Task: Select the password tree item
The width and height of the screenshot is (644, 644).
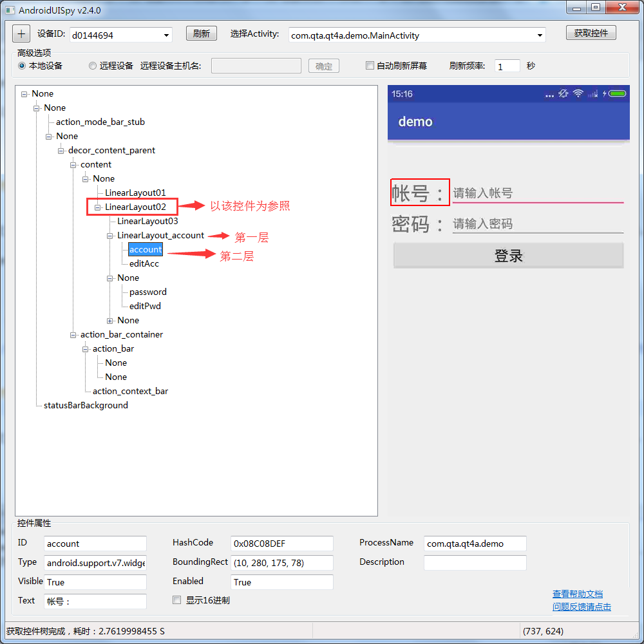Action: (x=148, y=292)
